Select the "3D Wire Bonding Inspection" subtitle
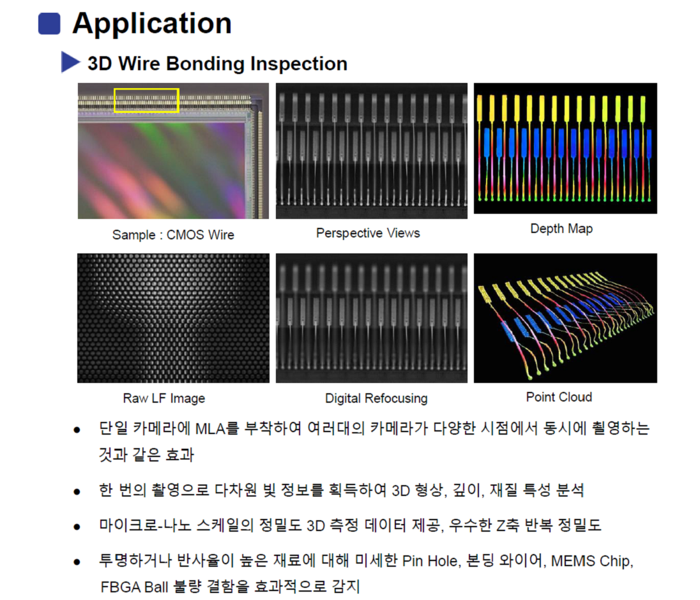The height and width of the screenshot is (600, 700). pyautogui.click(x=217, y=64)
